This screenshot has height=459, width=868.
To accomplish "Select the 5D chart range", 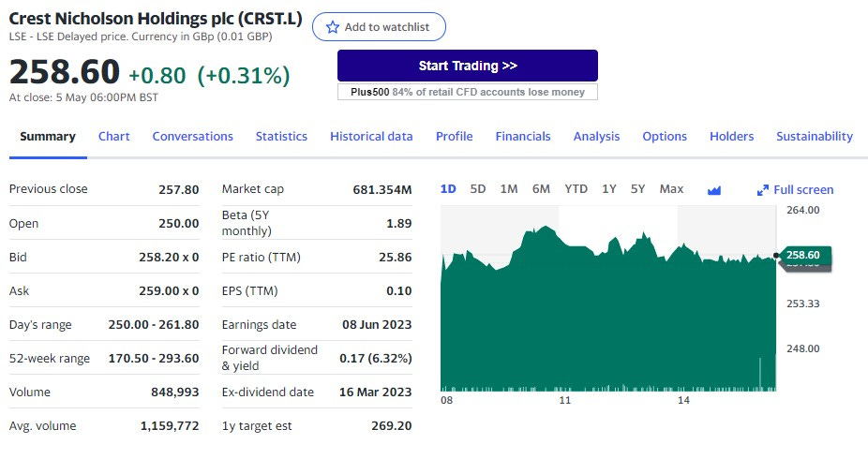I will point(478,189).
